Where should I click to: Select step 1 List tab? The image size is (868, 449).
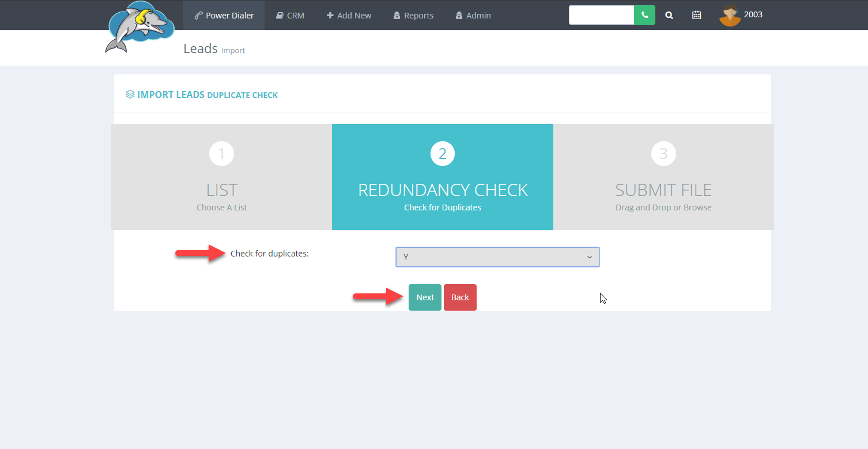(x=221, y=177)
